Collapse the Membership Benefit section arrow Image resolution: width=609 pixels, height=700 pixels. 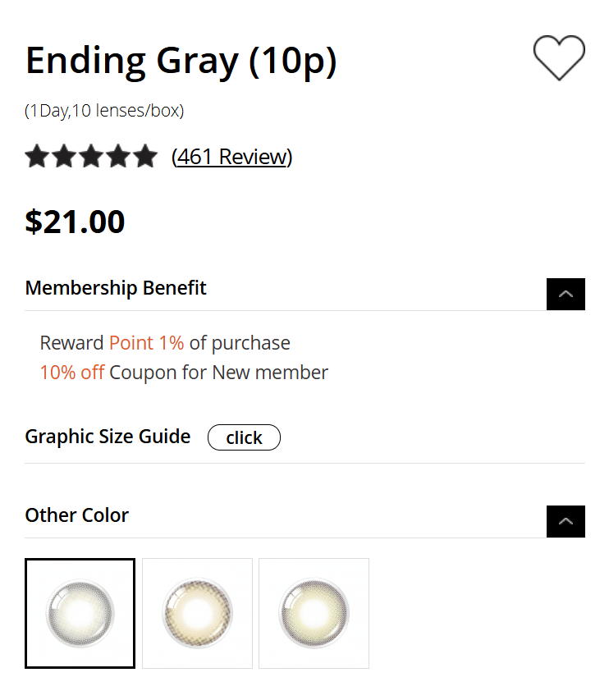(x=565, y=294)
